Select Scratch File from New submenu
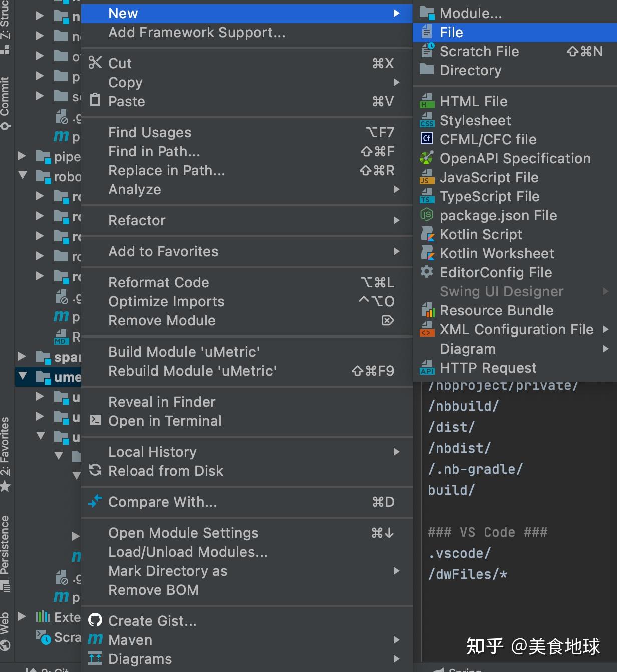 [479, 51]
